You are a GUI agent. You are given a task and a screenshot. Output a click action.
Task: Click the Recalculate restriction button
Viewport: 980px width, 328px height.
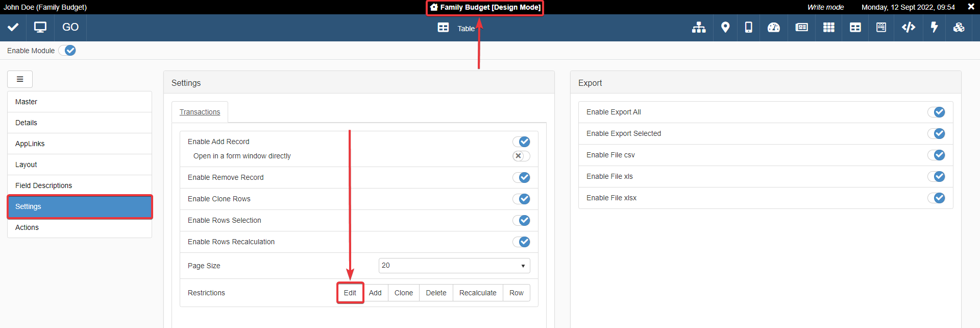click(x=477, y=293)
